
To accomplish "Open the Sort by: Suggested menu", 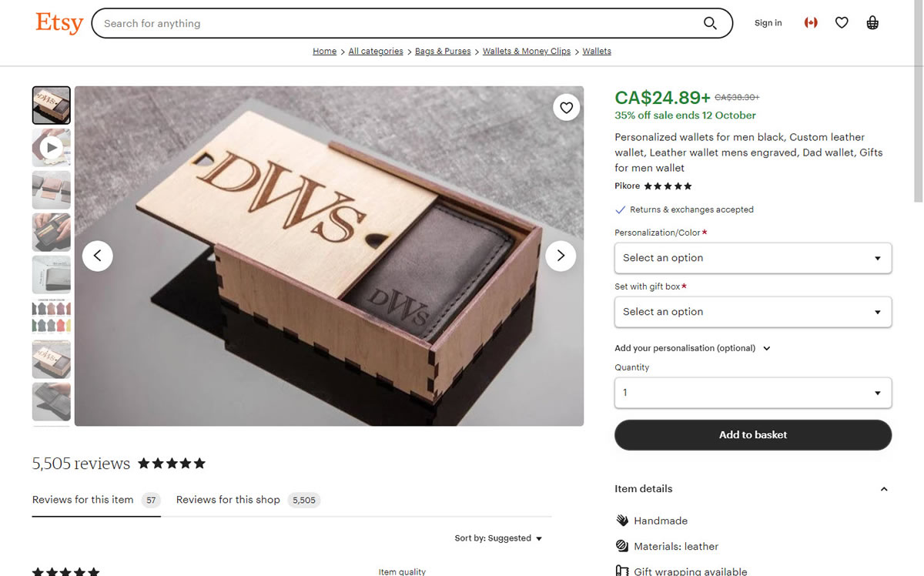I will (x=499, y=538).
